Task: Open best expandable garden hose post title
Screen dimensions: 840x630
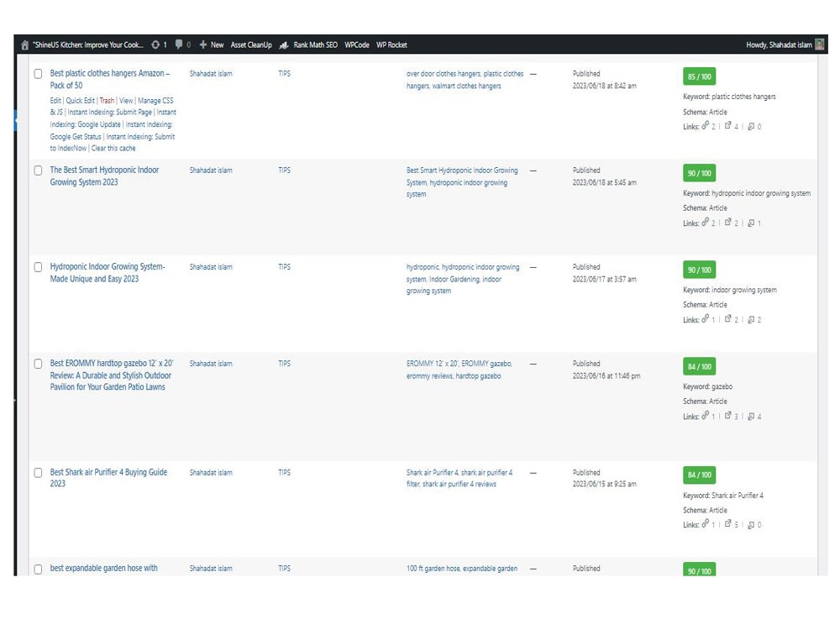Action: (x=104, y=569)
